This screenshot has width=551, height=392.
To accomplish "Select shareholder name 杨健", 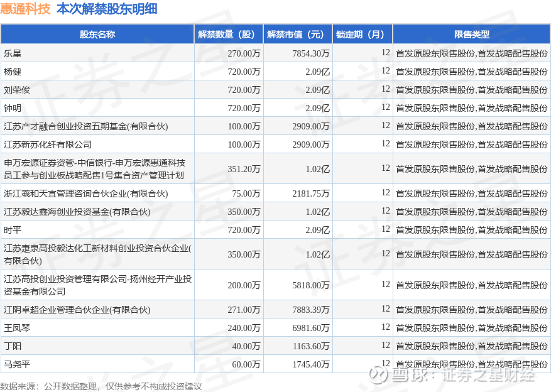I will coord(13,72).
